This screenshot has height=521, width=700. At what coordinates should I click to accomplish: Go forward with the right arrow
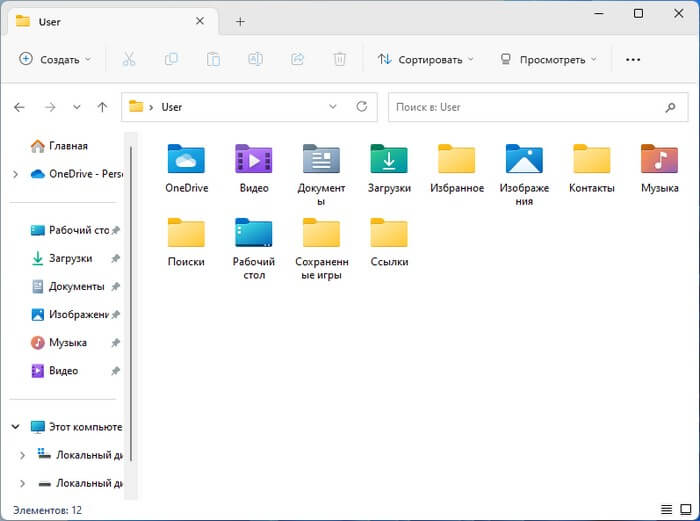tap(50, 107)
